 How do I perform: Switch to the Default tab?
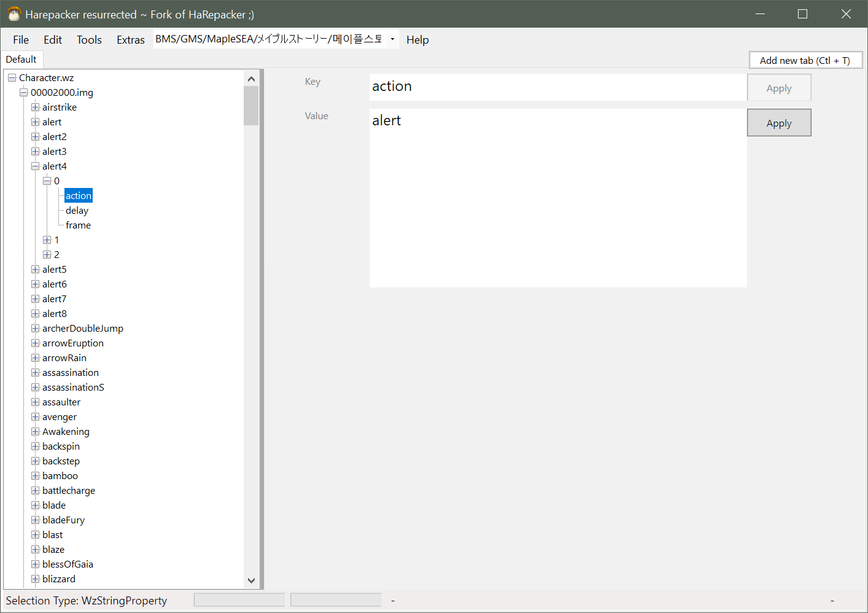pos(21,59)
